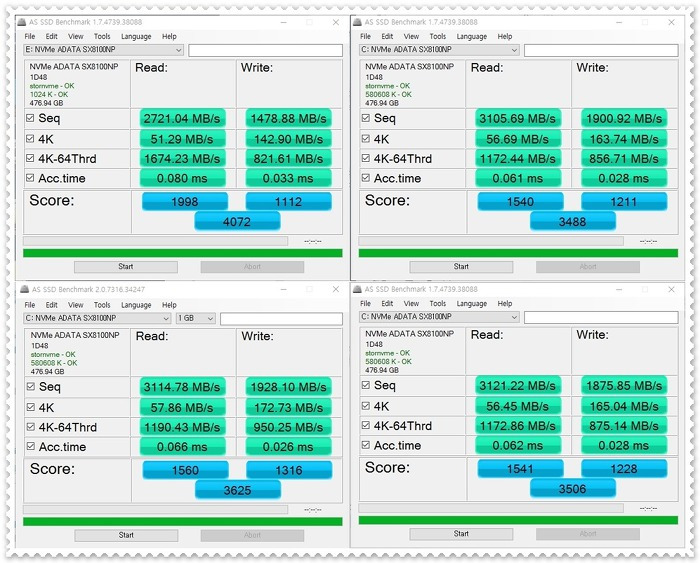This screenshot has height=563, width=700.
Task: Click green progress bar in bottom-left window
Action: click(183, 521)
